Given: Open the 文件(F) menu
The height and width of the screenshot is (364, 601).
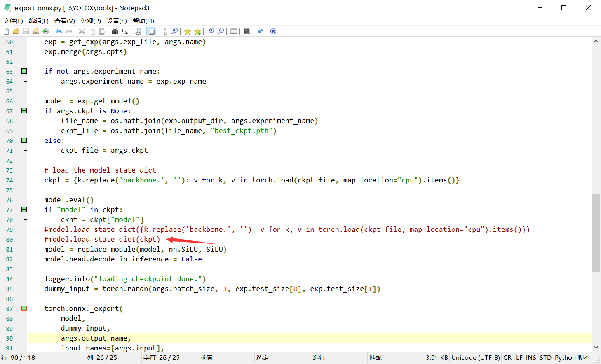Looking at the screenshot, I should (x=13, y=21).
